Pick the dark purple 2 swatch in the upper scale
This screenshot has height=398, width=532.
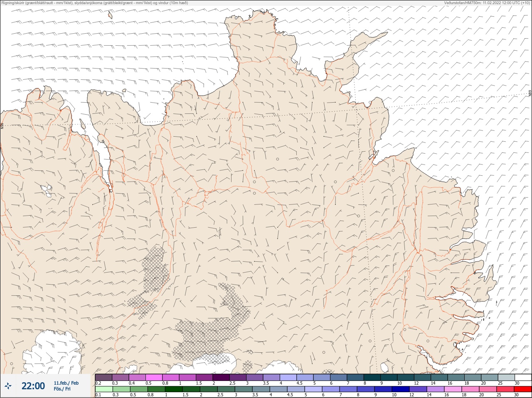point(221,377)
